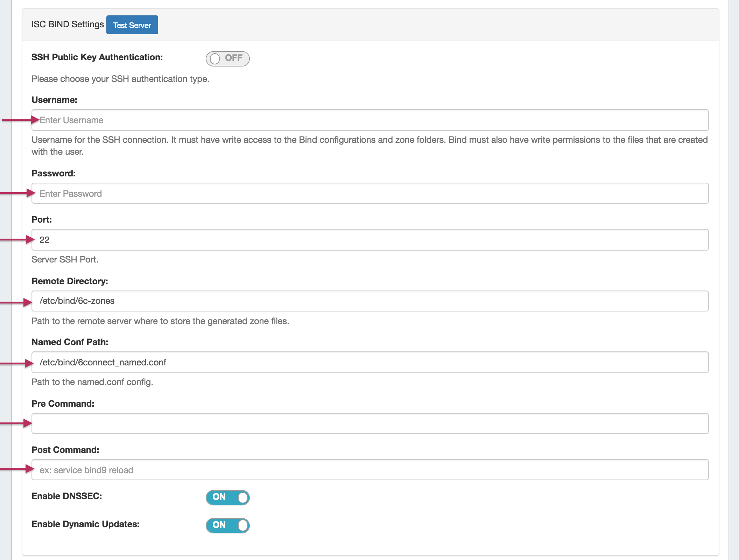Click the arrow beside Remote Directory field

16,302
